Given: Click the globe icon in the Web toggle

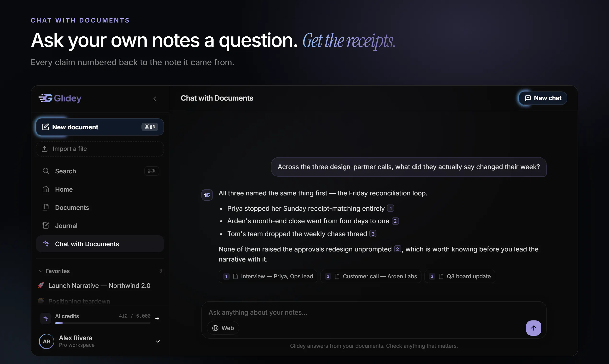Looking at the screenshot, I should pos(215,328).
